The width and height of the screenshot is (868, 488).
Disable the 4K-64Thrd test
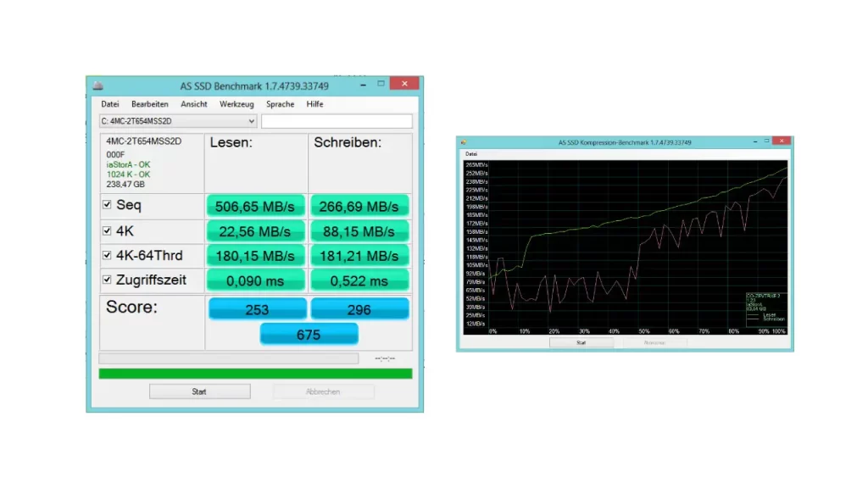[107, 254]
